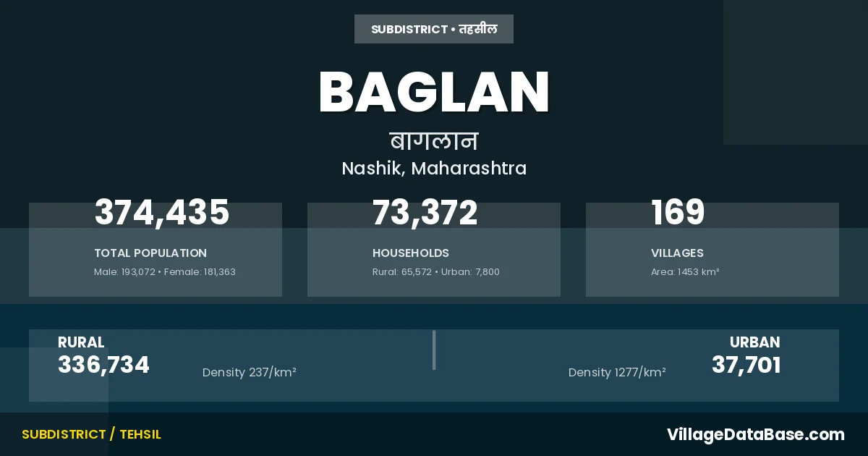Click the 374,435 total population figure
This screenshot has height=456, width=868.
[162, 213]
